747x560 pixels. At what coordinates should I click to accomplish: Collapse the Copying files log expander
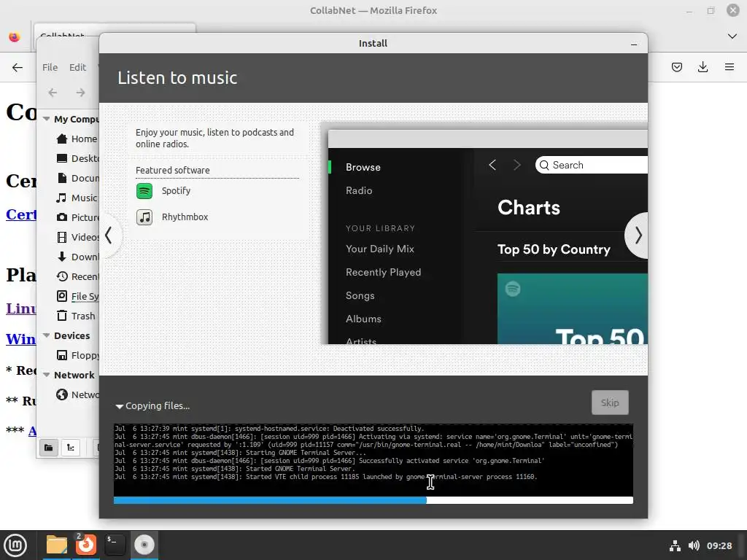(120, 406)
